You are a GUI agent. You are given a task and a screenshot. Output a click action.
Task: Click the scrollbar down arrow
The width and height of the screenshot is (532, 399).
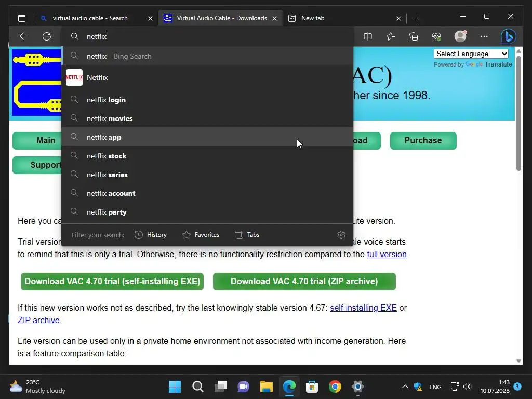click(518, 361)
